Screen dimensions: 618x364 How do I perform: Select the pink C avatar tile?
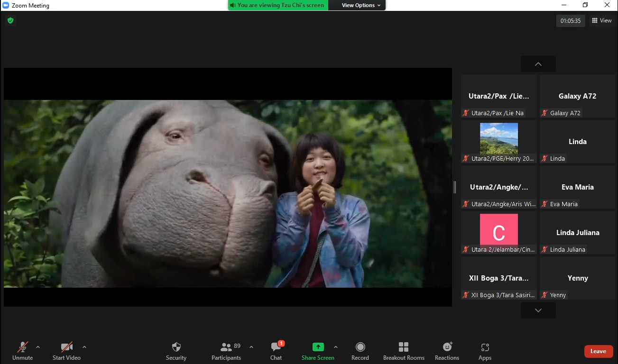(499, 233)
